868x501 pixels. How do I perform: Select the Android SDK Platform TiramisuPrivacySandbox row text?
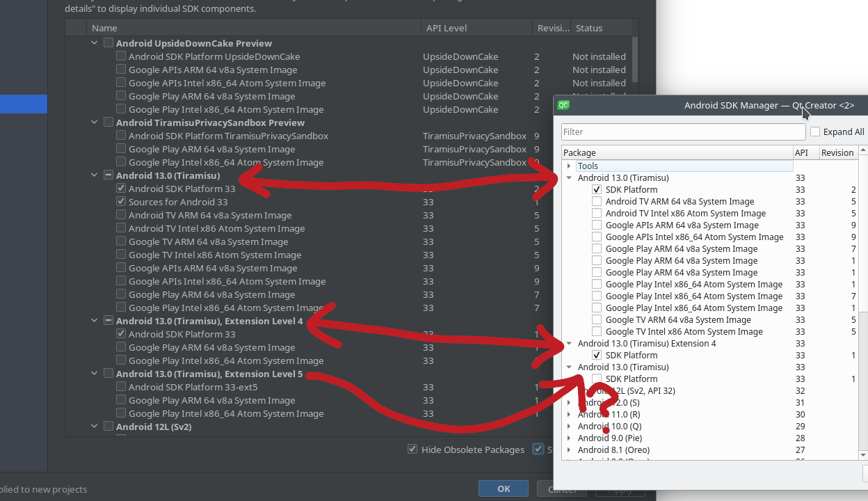[228, 136]
